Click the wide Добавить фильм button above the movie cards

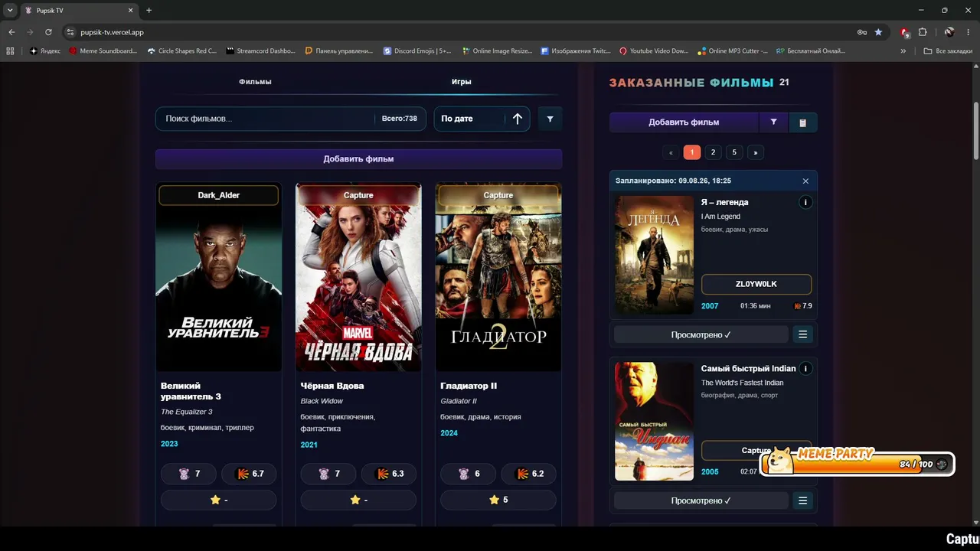[x=358, y=159]
